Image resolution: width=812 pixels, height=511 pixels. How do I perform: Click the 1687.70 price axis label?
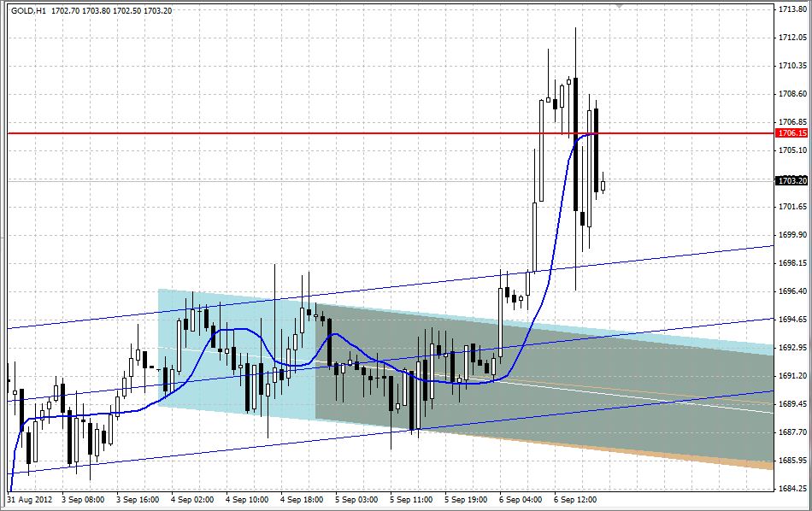[793, 432]
